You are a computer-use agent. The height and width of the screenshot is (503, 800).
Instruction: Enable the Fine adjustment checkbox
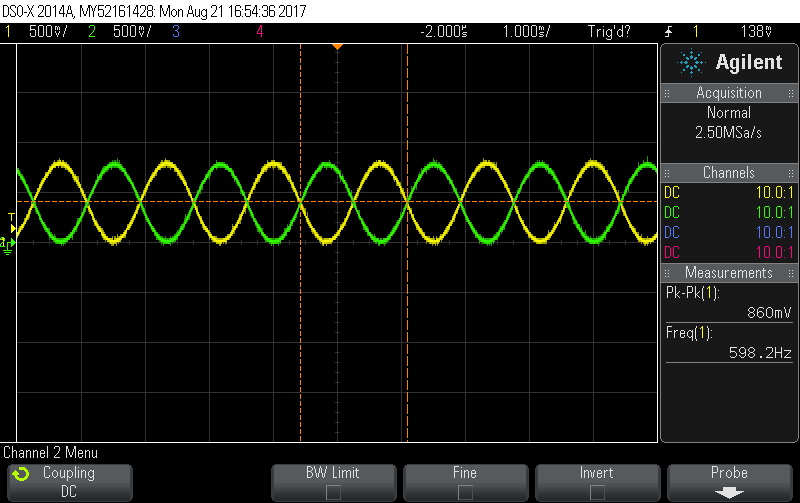coord(465,492)
